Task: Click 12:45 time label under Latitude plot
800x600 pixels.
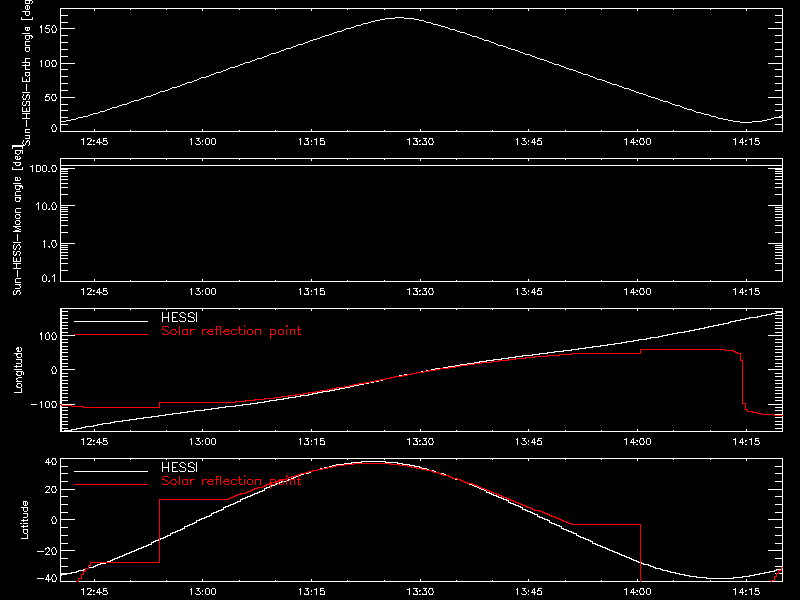Action: click(x=94, y=591)
